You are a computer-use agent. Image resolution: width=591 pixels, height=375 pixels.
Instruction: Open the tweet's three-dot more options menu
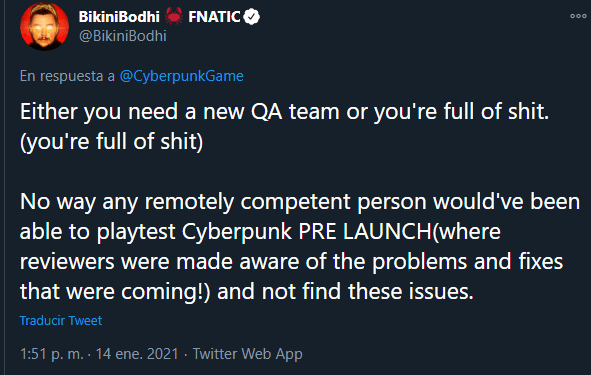[578, 16]
